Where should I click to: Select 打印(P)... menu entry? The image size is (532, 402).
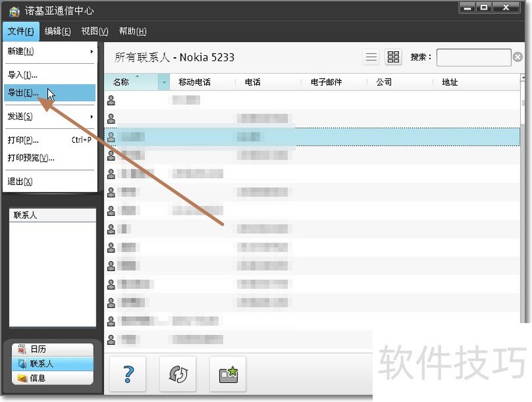click(49, 140)
